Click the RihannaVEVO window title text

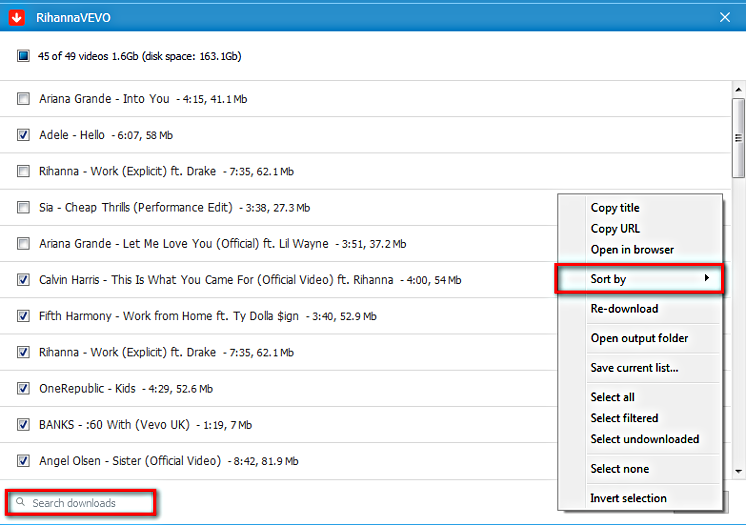(x=73, y=18)
